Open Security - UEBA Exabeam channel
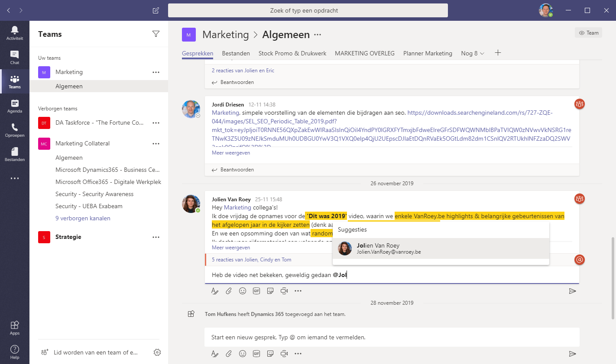Viewport: 616px width, 364px height. point(89,206)
